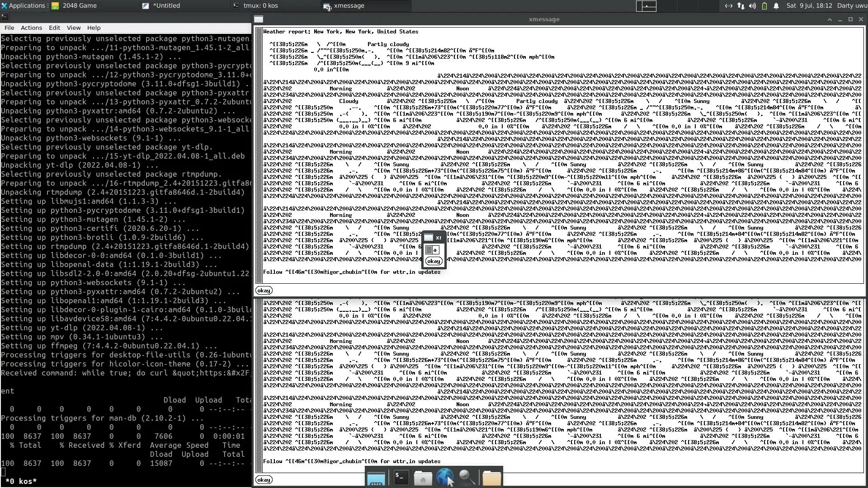Click network up-down arrows icon
868x488 pixels.
tap(741, 6)
